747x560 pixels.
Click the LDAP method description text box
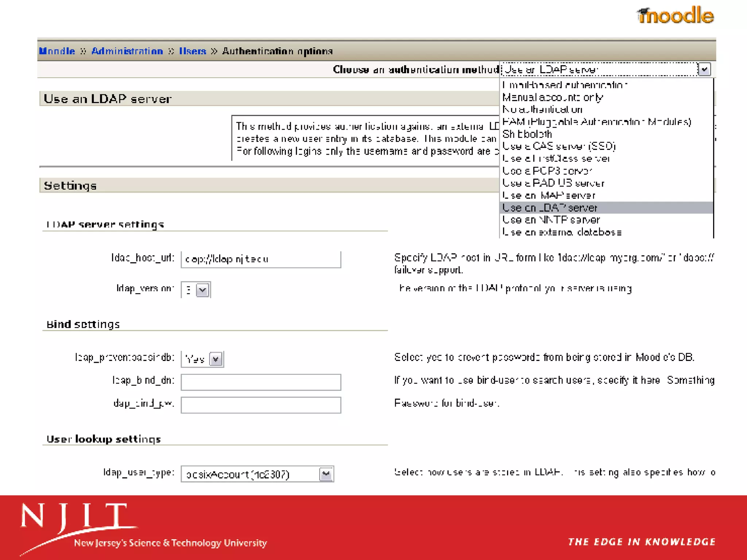click(x=365, y=138)
